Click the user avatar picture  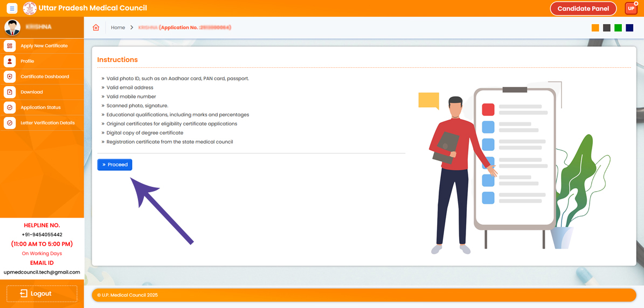12,27
